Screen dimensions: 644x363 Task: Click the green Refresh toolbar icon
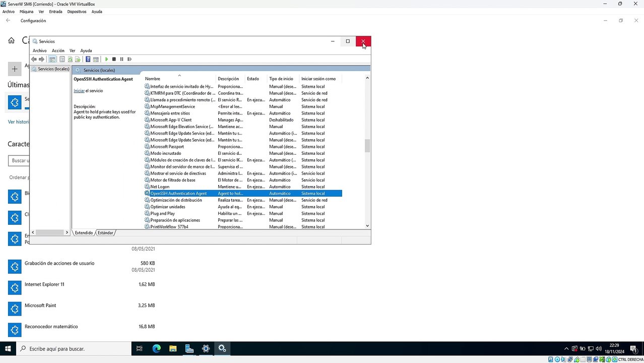point(70,59)
